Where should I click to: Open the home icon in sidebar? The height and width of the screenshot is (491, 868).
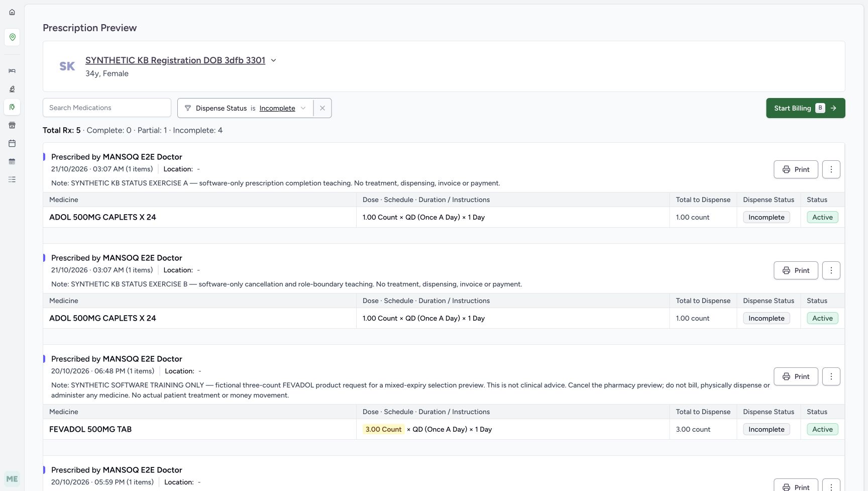coord(12,12)
